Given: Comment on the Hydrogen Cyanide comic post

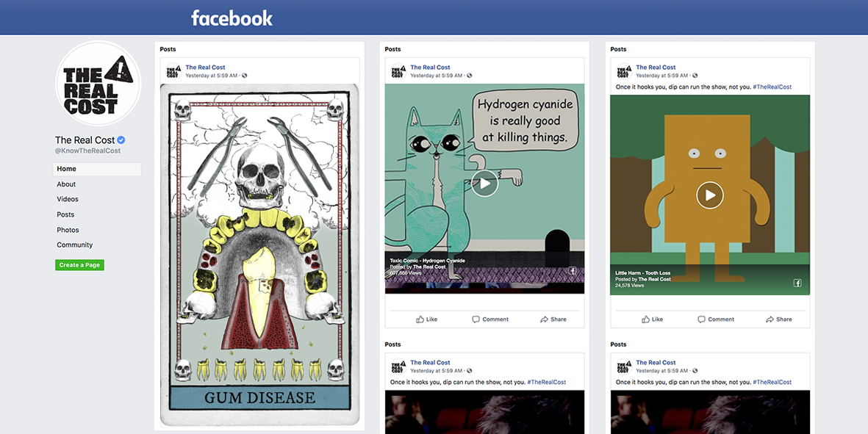Looking at the screenshot, I should pyautogui.click(x=490, y=319).
